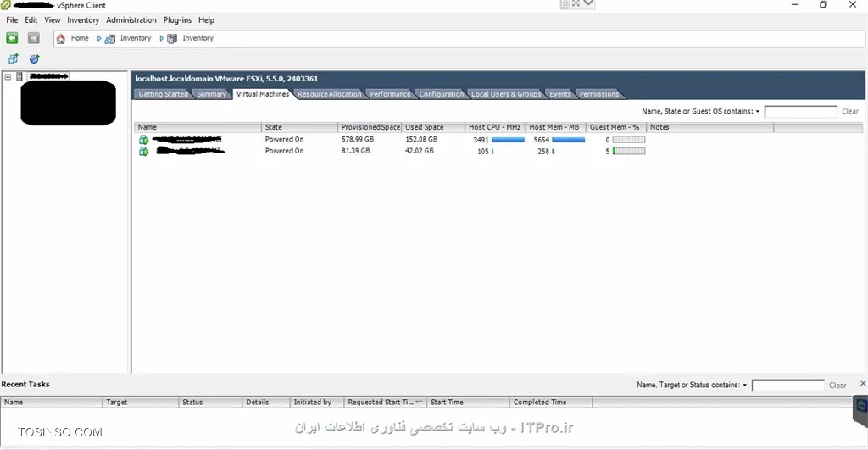
Task: Click the Status column in Recent Tasks
Action: point(210,403)
